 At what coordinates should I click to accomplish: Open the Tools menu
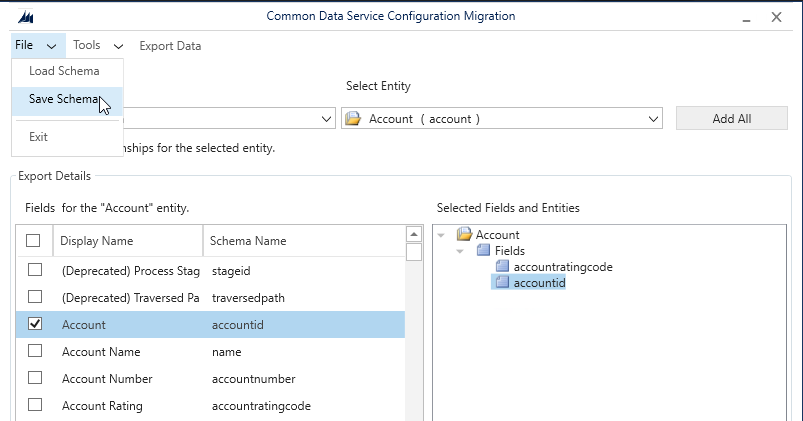[x=87, y=45]
